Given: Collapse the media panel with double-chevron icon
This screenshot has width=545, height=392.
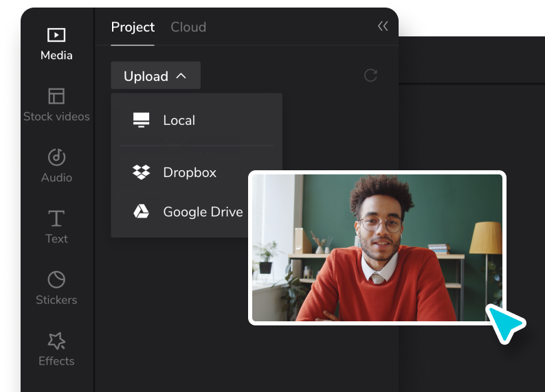Looking at the screenshot, I should pos(383,26).
